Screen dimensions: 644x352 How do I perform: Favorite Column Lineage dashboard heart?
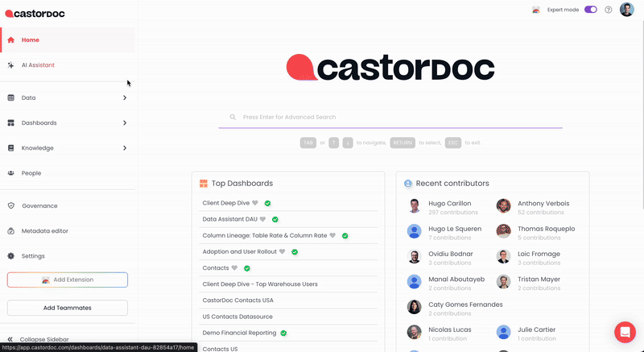pos(332,235)
